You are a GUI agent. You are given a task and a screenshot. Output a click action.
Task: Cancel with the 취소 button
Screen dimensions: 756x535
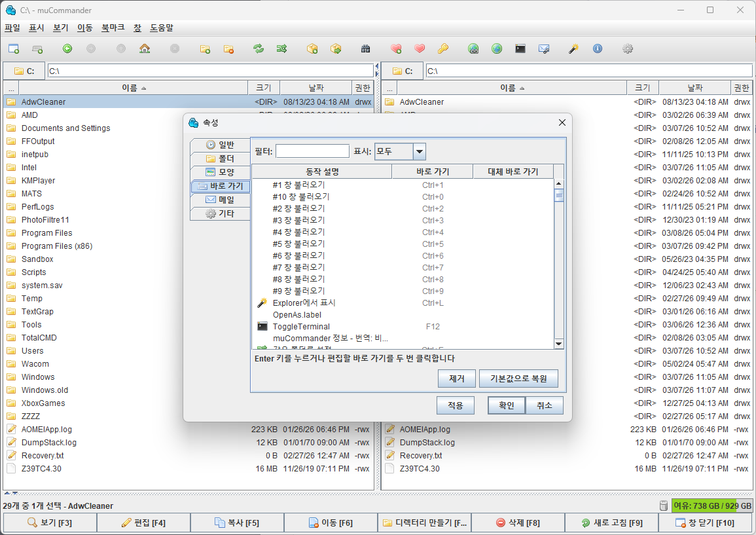545,405
